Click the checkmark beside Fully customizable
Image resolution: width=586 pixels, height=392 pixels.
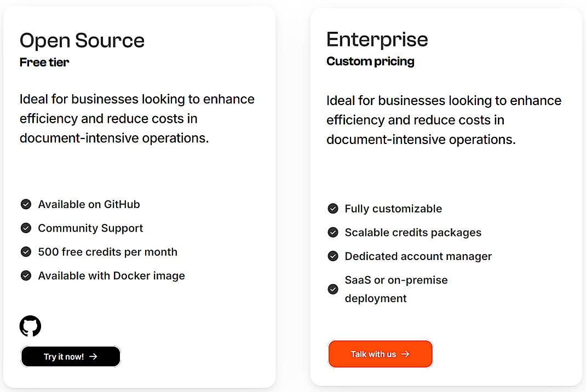333,209
